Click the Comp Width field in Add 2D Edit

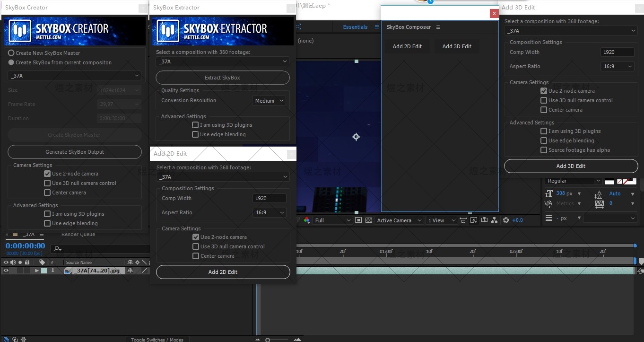pyautogui.click(x=270, y=199)
